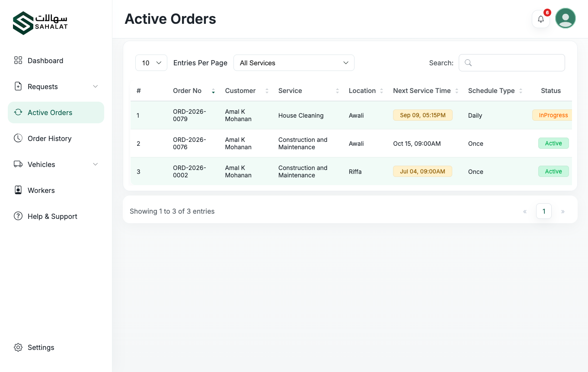This screenshot has width=588, height=372.
Task: Click the Sahalat logo
Action: click(x=40, y=23)
